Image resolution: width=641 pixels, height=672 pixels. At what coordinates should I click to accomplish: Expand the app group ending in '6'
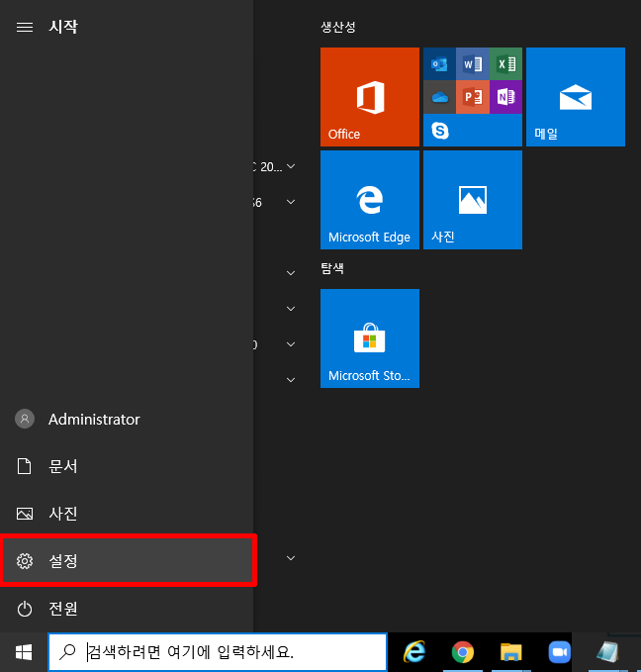coord(291,202)
